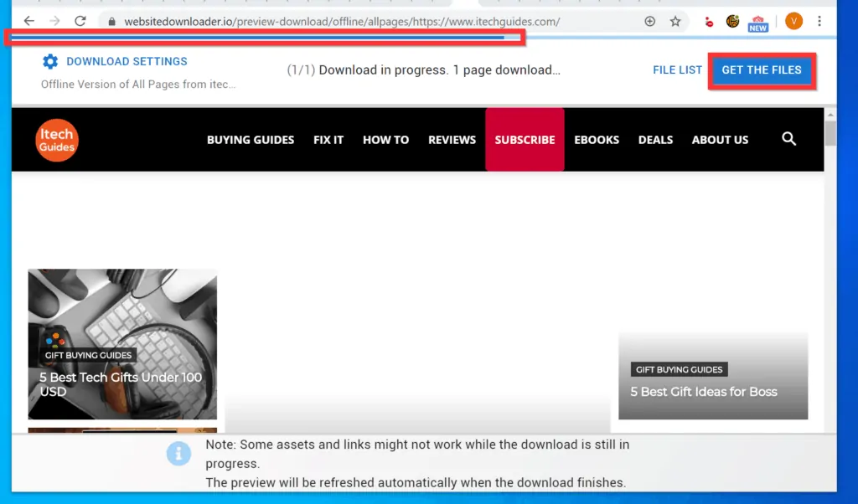The width and height of the screenshot is (858, 504).
Task: Click the FILE LIST link
Action: coord(677,70)
